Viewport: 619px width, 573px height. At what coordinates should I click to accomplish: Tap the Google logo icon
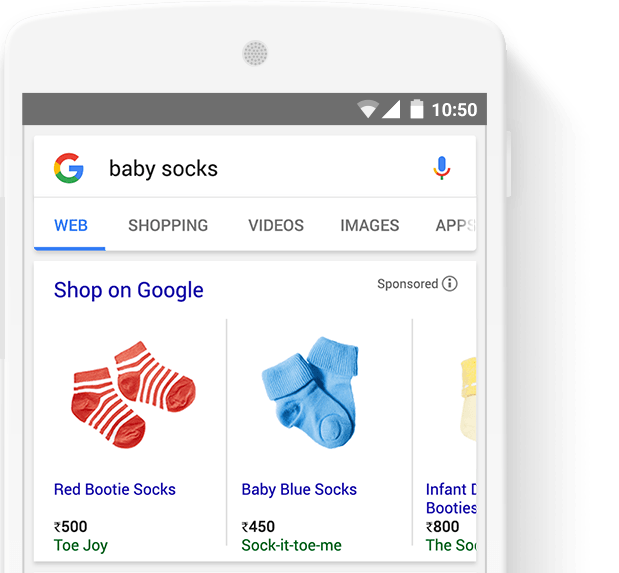click(x=69, y=168)
